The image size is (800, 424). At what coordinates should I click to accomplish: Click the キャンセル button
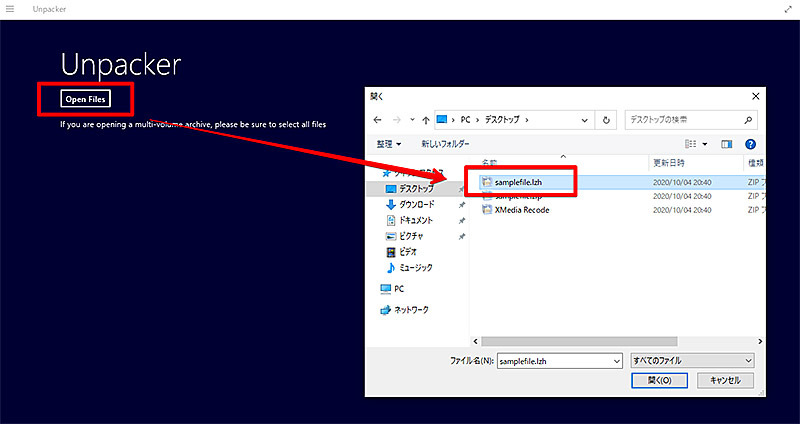[725, 381]
